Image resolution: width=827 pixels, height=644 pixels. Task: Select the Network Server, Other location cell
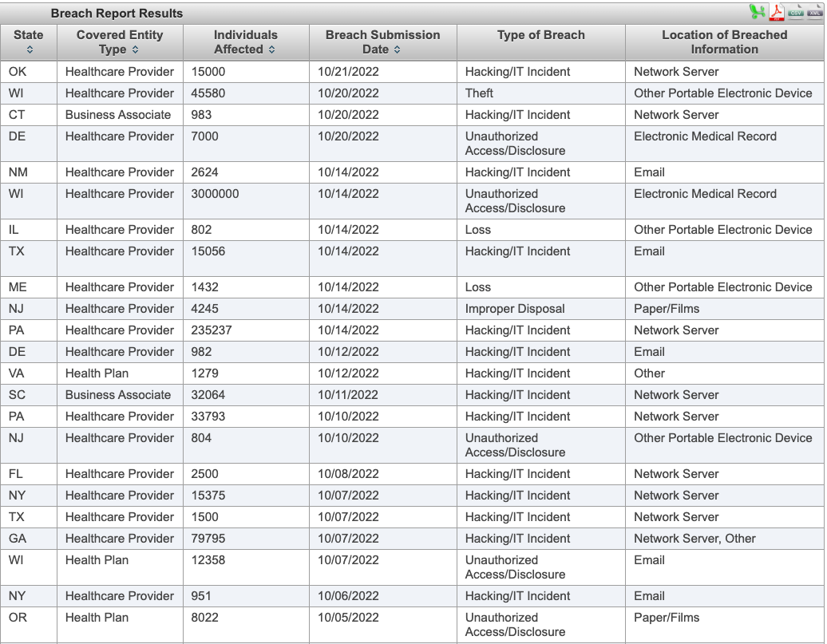(x=725, y=539)
